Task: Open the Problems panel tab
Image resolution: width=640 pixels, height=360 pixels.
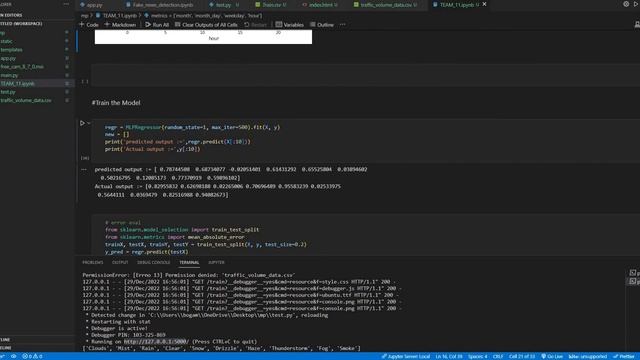Action: coord(93,262)
